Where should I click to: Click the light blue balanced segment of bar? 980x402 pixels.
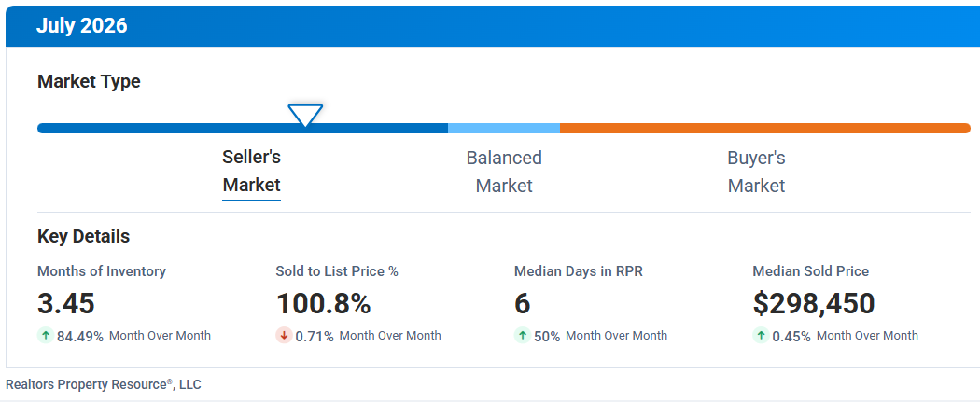click(x=504, y=129)
